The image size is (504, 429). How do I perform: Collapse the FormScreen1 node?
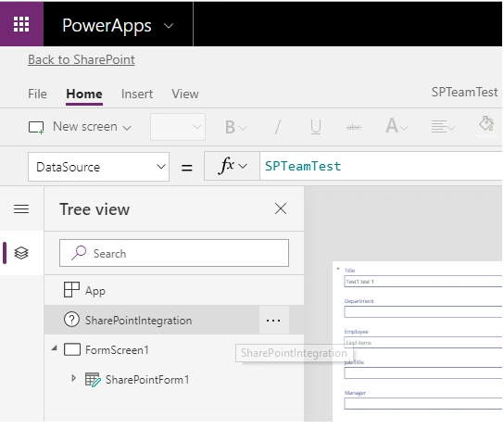tap(55, 348)
